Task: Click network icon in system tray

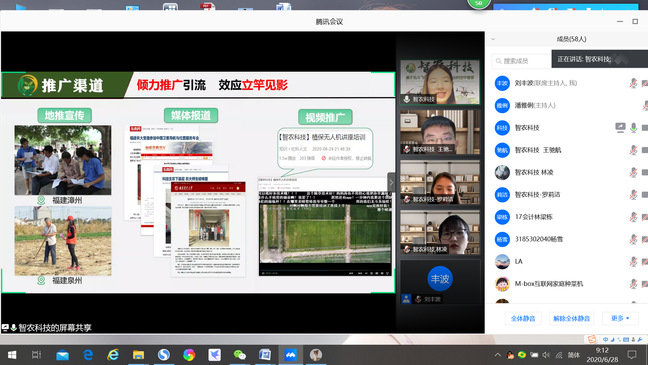Action: [x=559, y=355]
